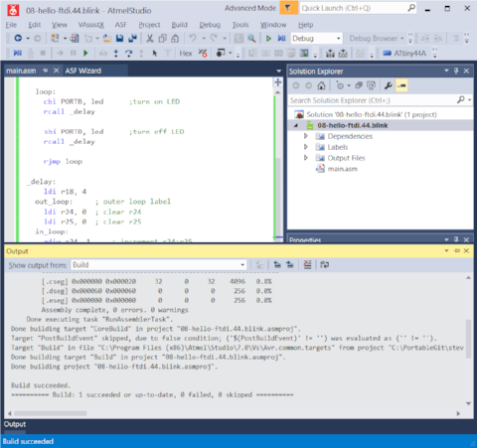Click the Run To Cursor pointer icon
This screenshot has height=448, width=477.
[154, 53]
